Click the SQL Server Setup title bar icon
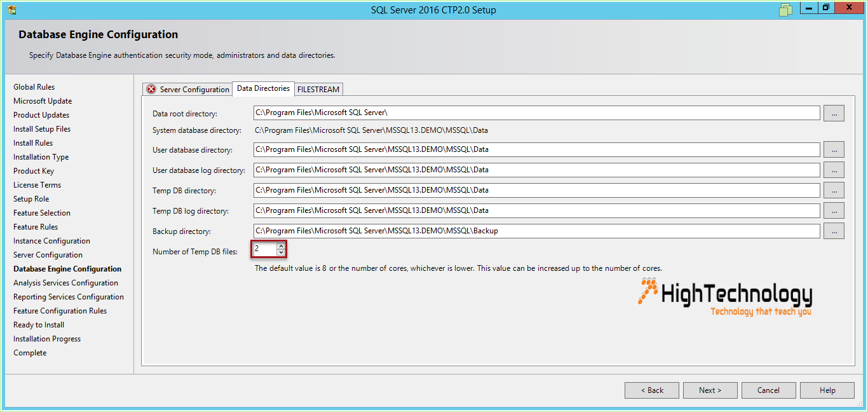This screenshot has height=412, width=868. point(11,10)
